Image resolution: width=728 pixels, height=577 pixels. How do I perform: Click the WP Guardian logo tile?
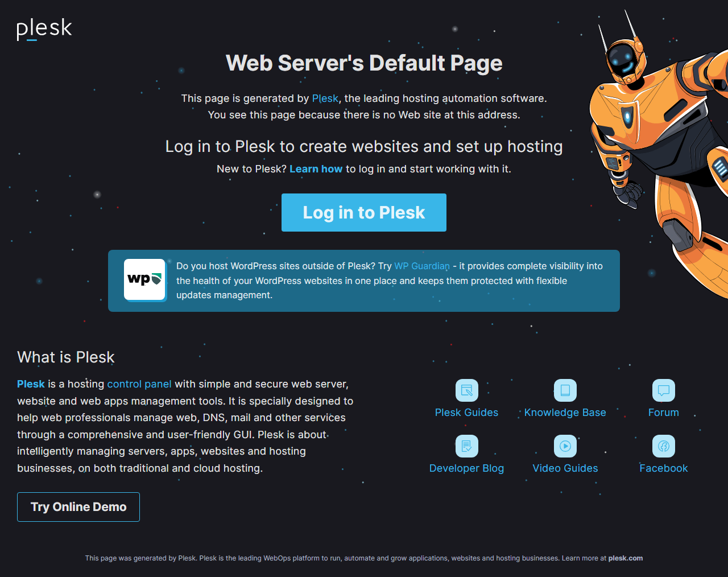point(145,279)
